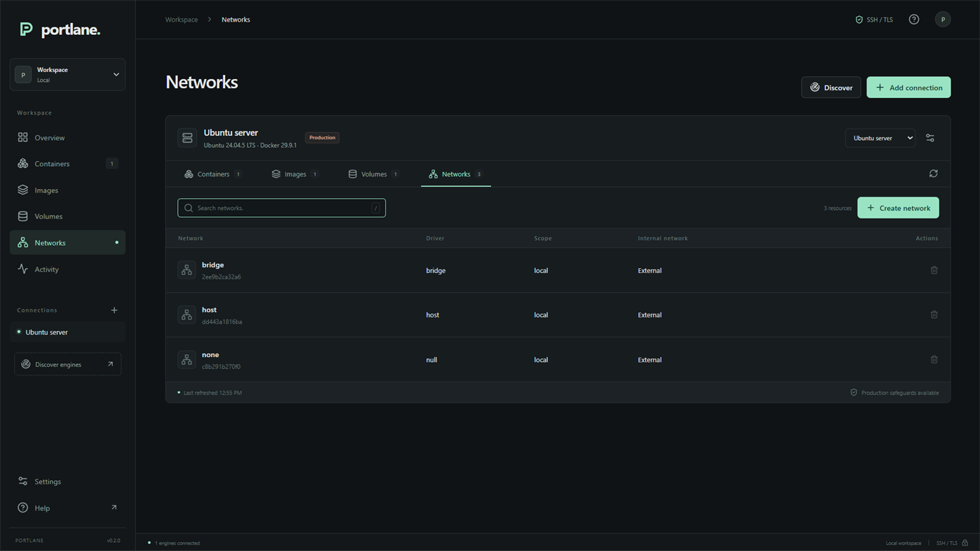
Task: Add a connection with the plus icon in sidebar
Action: (114, 310)
